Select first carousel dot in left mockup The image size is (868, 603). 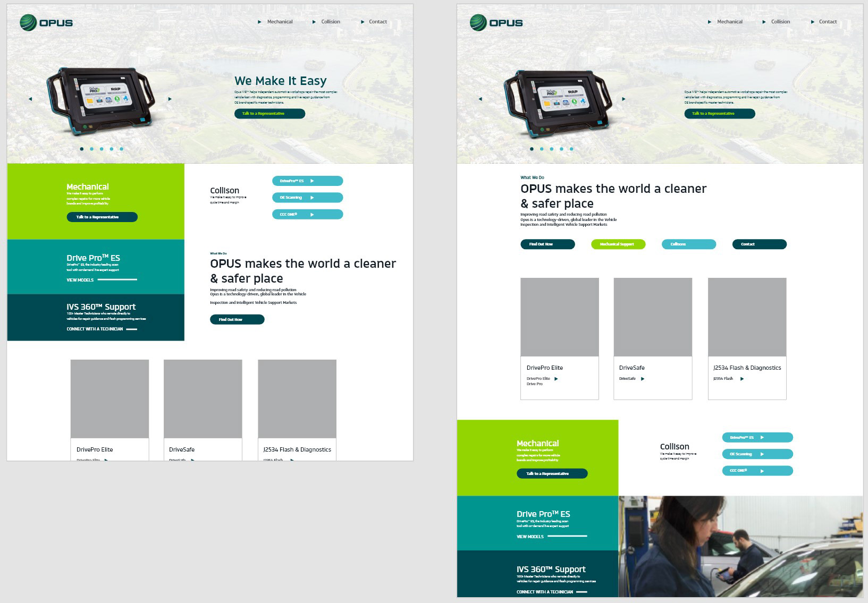click(81, 149)
